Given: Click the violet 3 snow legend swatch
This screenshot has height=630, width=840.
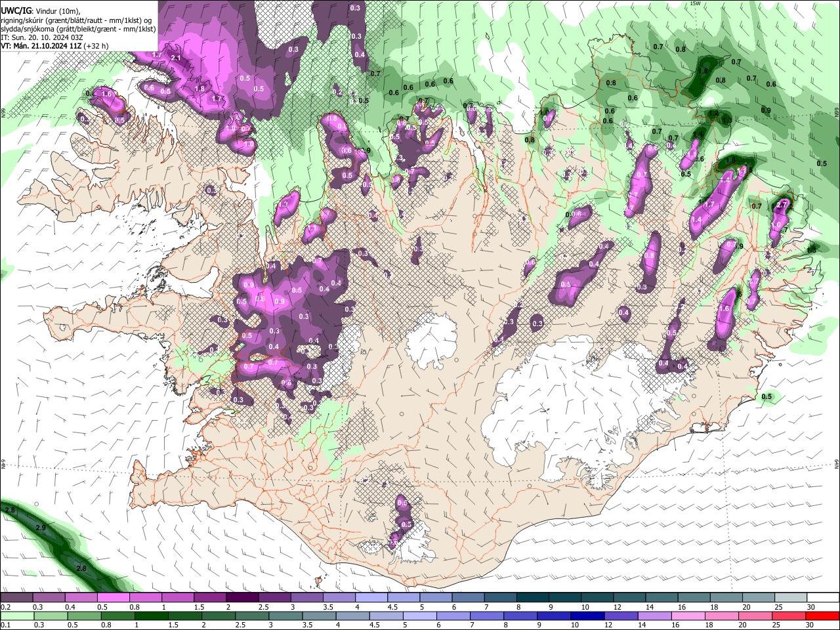Looking at the screenshot, I should [306, 598].
